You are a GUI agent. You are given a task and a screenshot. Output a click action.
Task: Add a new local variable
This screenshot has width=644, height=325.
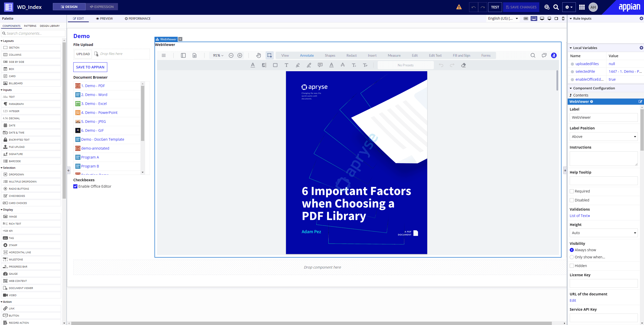tap(641, 48)
